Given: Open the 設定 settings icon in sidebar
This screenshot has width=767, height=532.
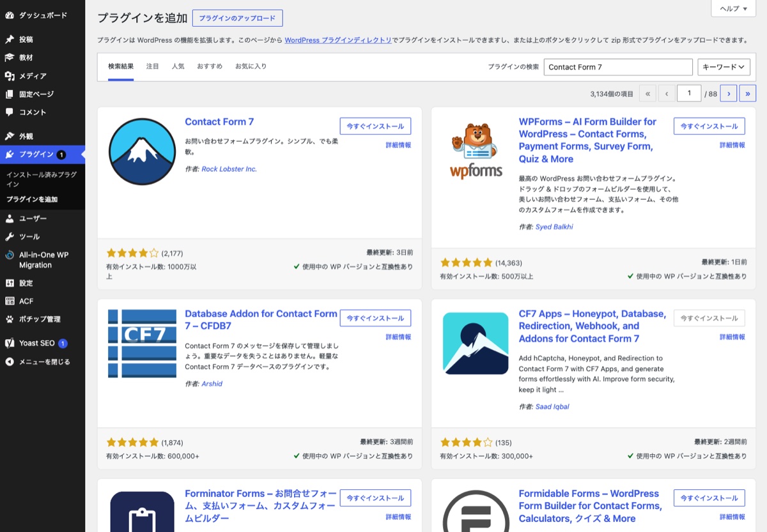Looking at the screenshot, I should coord(10,283).
